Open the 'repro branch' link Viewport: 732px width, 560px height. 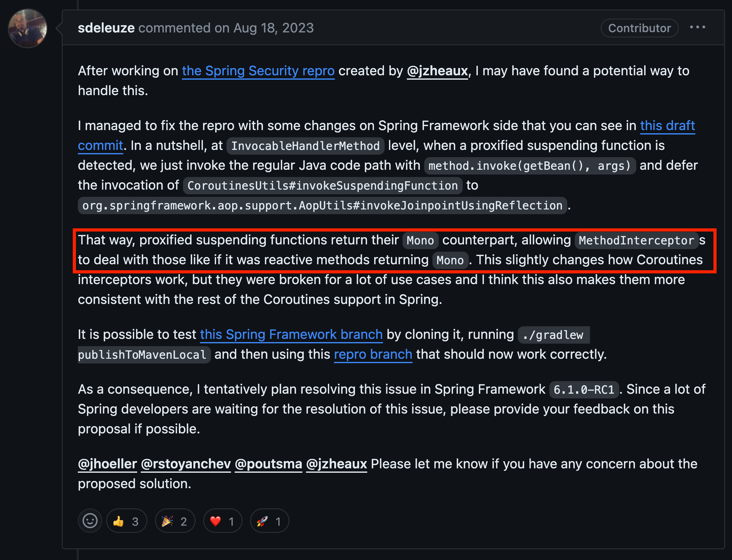coord(373,354)
